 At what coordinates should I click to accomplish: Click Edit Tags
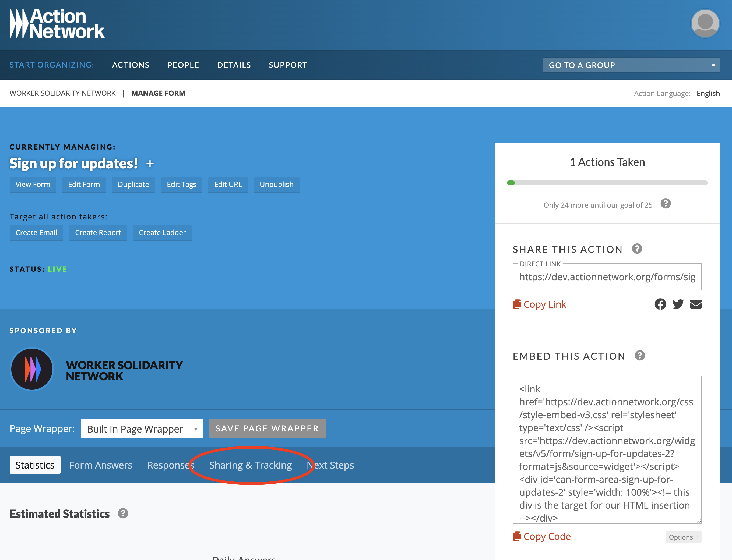click(x=181, y=185)
